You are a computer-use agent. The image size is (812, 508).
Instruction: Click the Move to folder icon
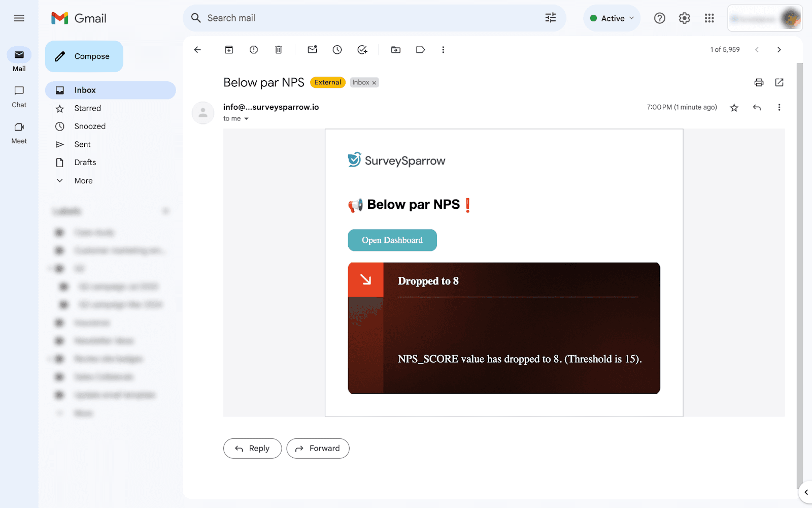tap(396, 50)
